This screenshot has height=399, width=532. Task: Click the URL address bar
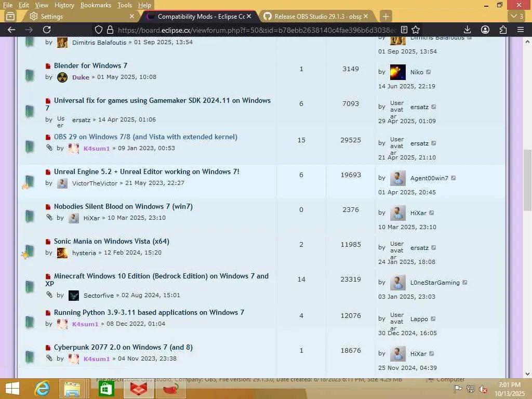click(x=256, y=30)
